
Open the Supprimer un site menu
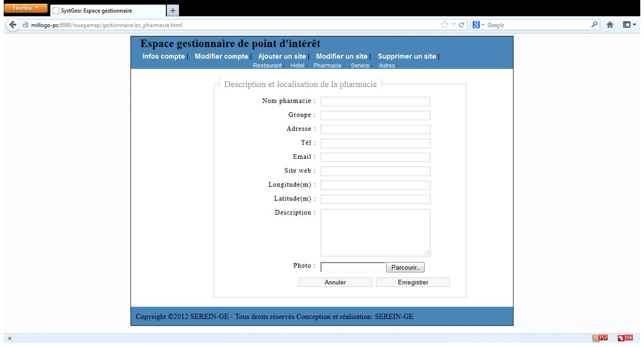[407, 56]
